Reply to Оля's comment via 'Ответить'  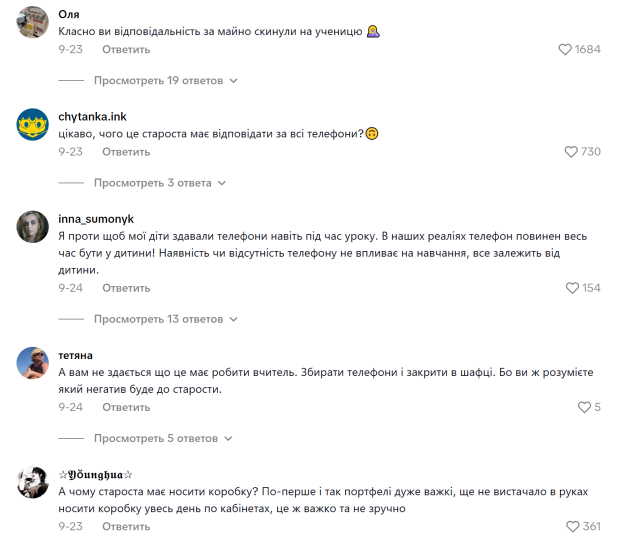126,49
